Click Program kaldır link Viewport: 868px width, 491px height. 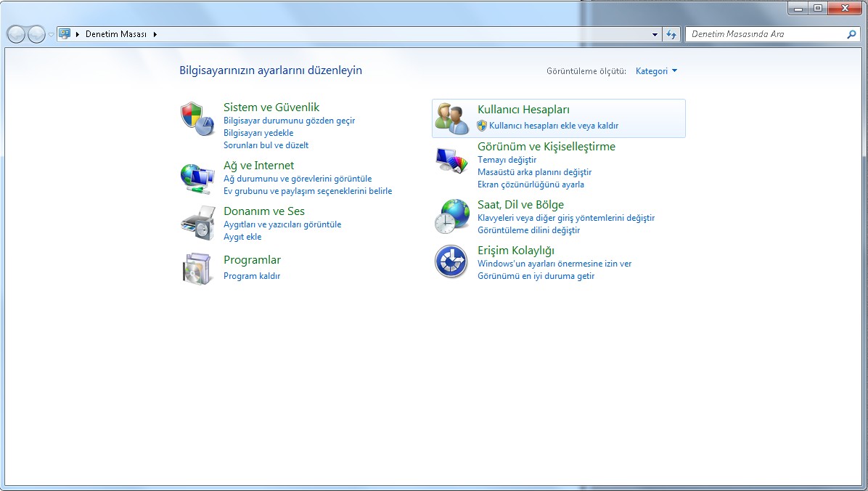[x=252, y=275]
